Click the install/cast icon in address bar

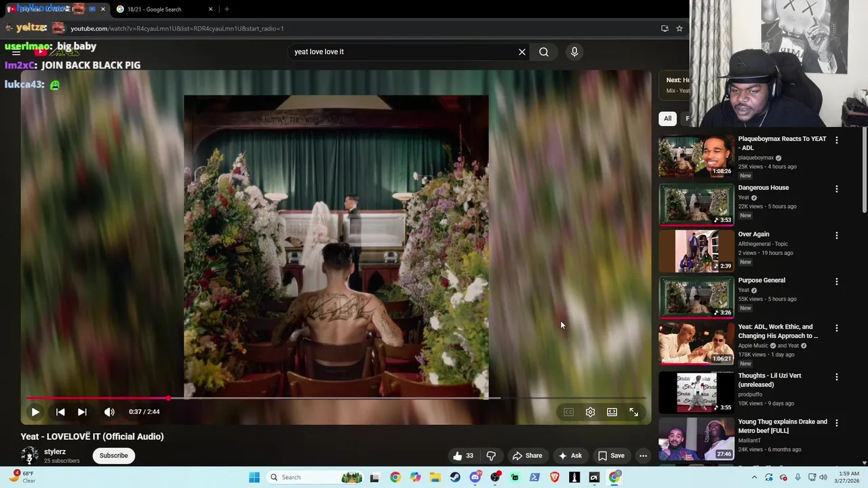pyautogui.click(x=665, y=28)
